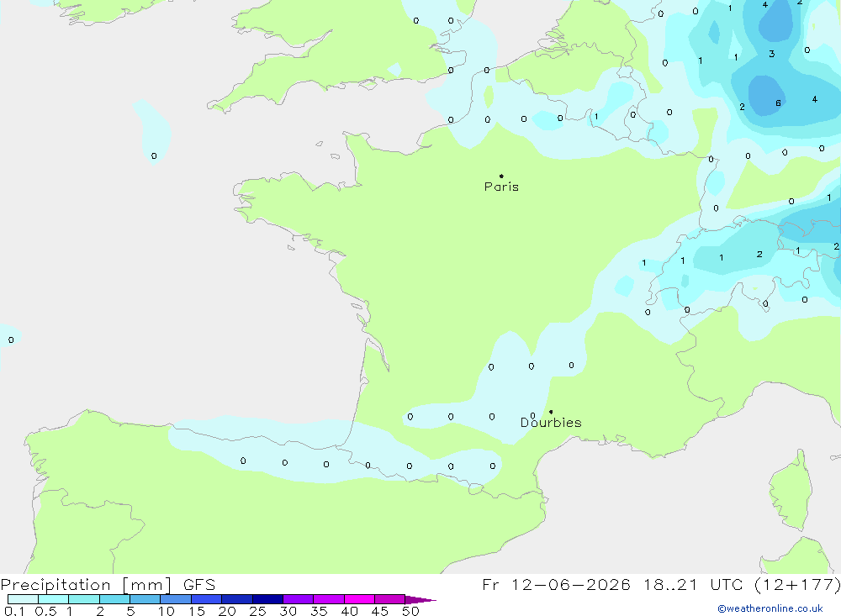Pick the 40–45 mm magenta legend swatch
The height and width of the screenshot is (616, 841).
click(x=359, y=599)
